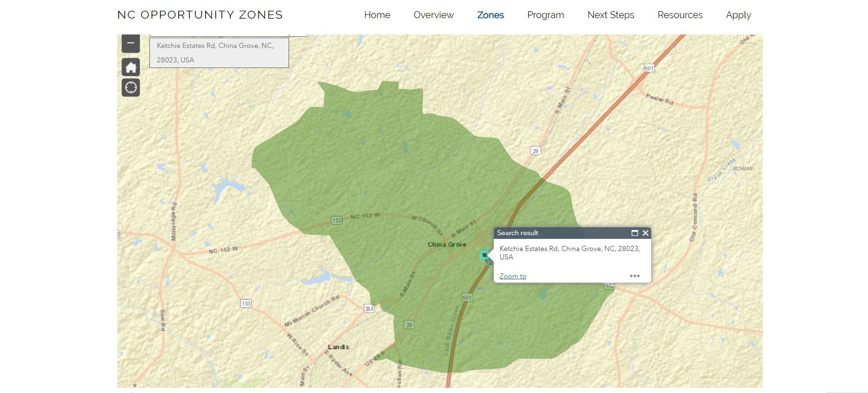Open the Resources menu item

pyautogui.click(x=680, y=15)
